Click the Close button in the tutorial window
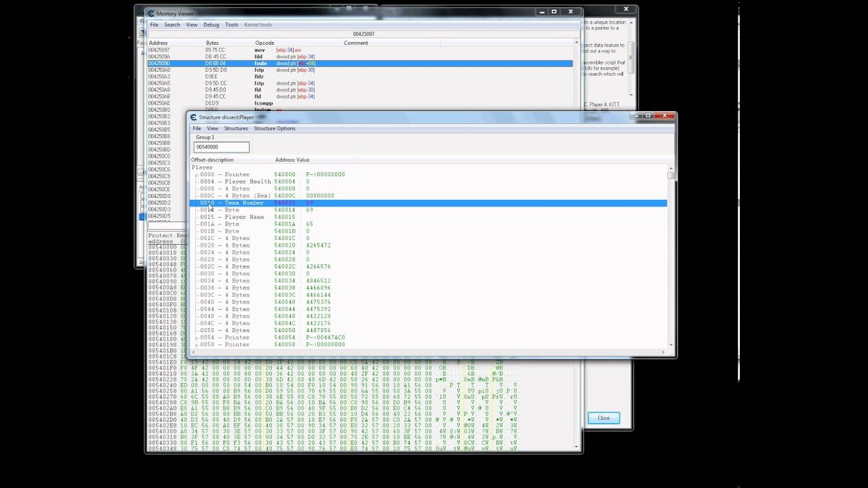The height and width of the screenshot is (488, 868). point(604,418)
